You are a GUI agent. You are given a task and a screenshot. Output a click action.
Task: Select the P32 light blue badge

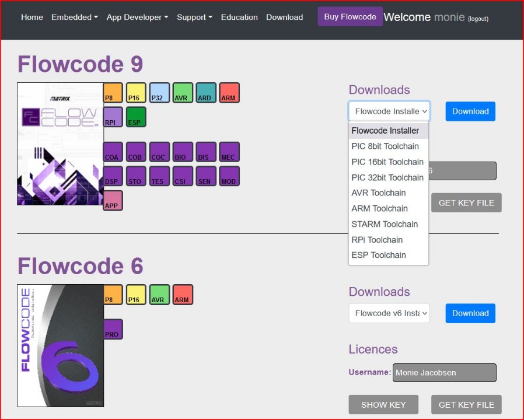click(x=159, y=93)
